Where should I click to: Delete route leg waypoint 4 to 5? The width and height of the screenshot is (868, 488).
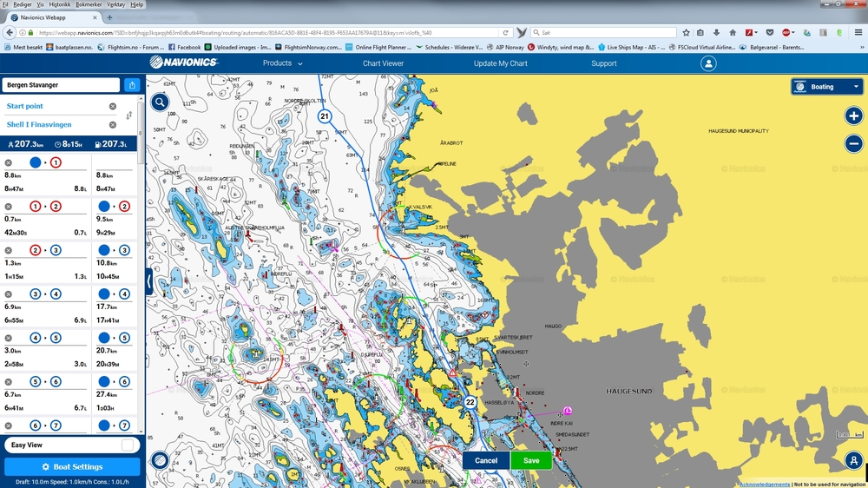(9, 338)
